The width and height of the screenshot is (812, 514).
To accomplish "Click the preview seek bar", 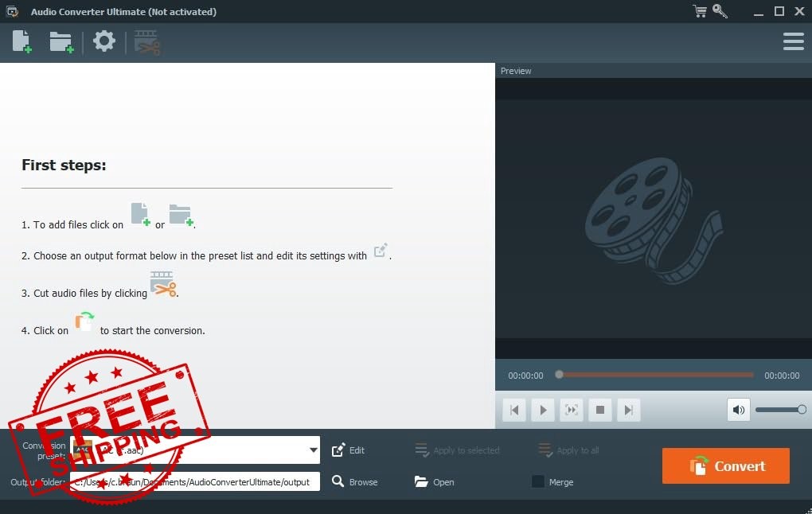I will [656, 375].
